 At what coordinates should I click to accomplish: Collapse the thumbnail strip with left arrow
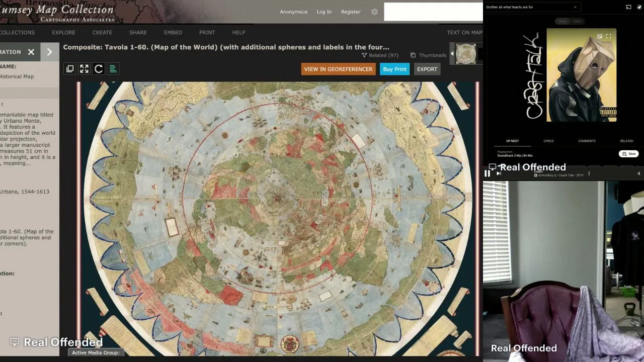tap(452, 54)
